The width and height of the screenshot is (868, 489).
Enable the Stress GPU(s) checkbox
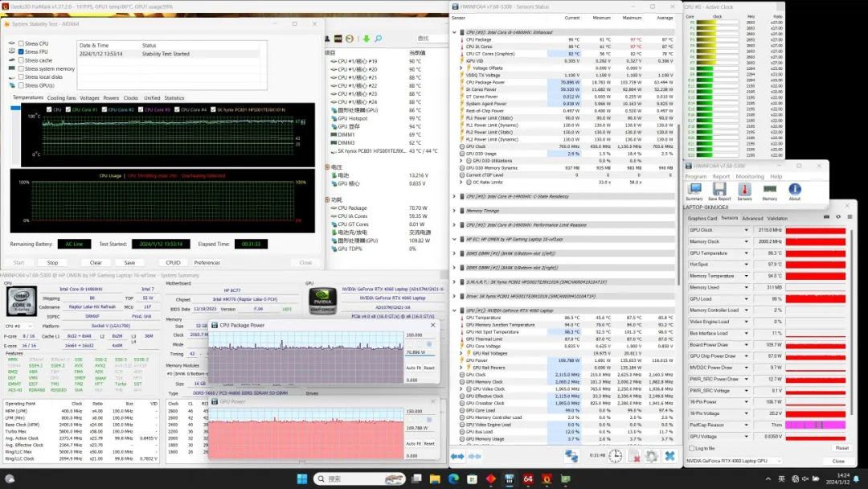(21, 85)
